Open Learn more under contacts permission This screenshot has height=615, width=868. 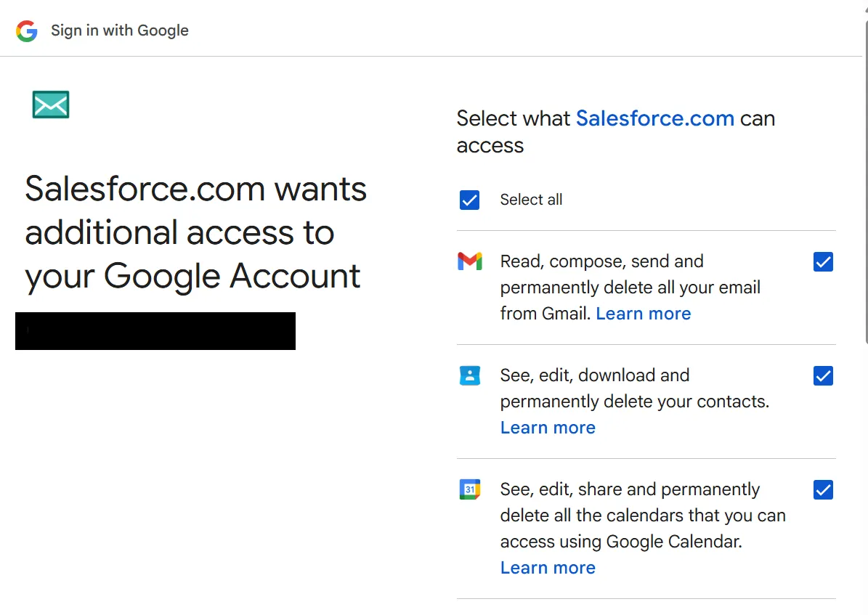[x=548, y=428]
